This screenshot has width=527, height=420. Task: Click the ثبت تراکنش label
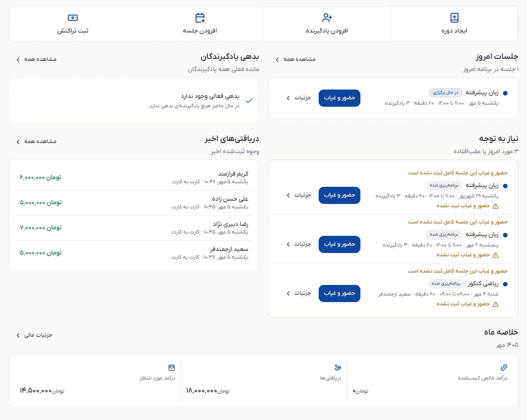73,31
